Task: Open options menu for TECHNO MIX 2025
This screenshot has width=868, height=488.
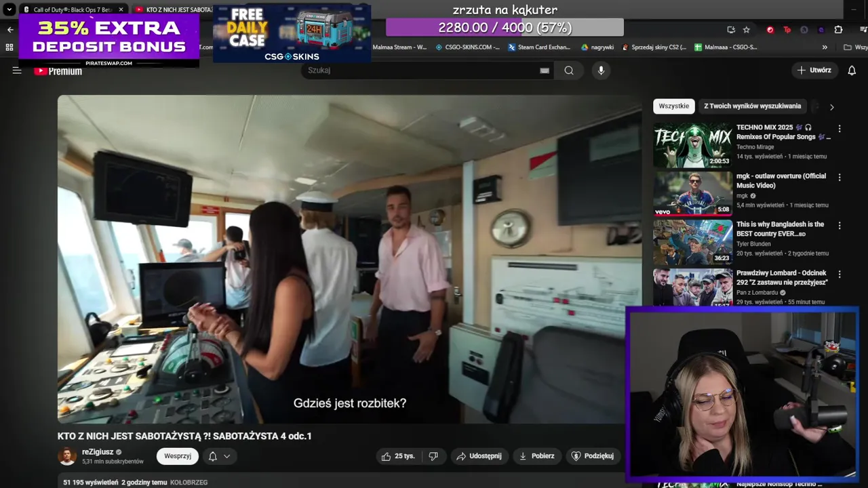Action: 840,129
